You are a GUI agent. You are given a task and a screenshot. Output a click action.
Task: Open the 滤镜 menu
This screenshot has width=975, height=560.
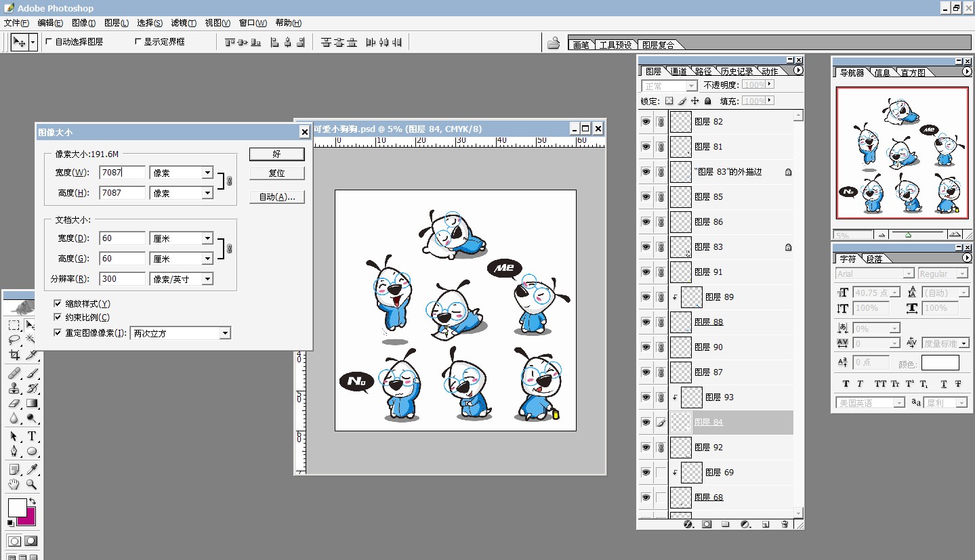coord(184,23)
